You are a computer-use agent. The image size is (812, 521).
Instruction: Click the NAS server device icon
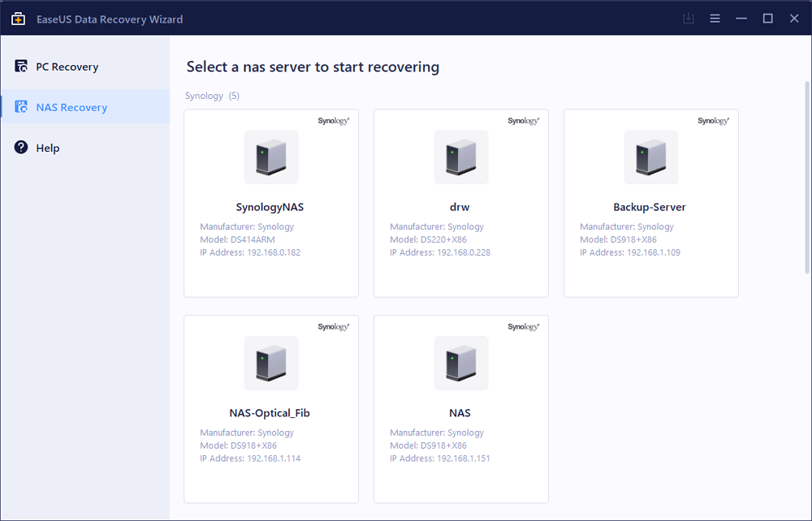coord(460,363)
